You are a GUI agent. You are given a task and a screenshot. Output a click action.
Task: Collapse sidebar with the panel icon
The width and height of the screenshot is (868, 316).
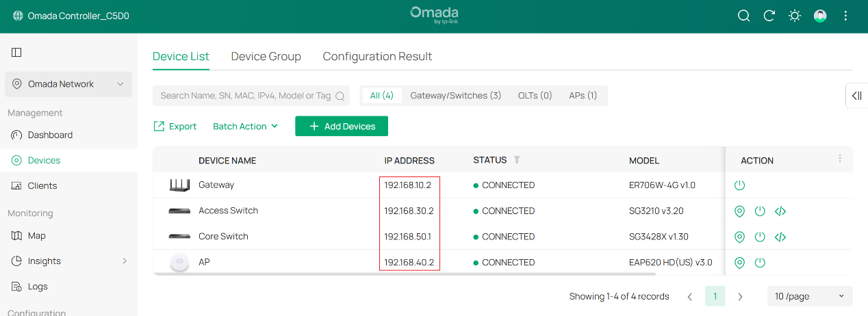pyautogui.click(x=16, y=52)
